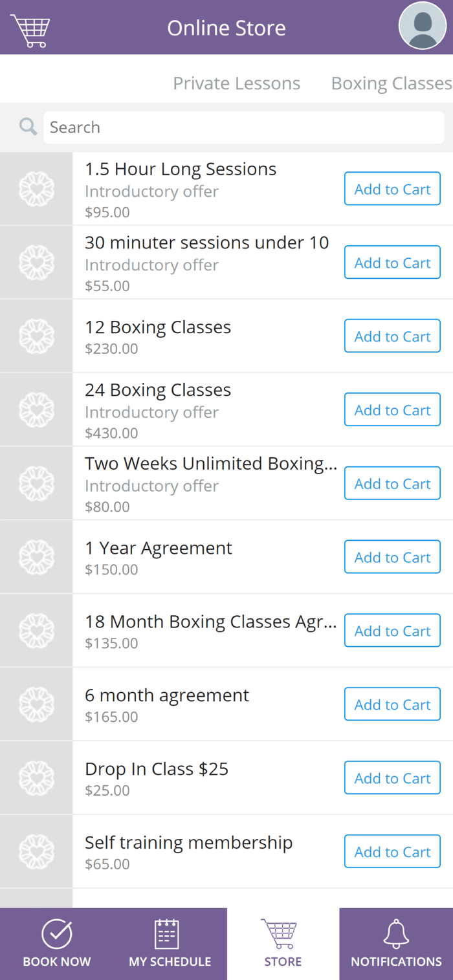This screenshot has height=980, width=453.
Task: Focus the Search input field
Action: click(244, 127)
